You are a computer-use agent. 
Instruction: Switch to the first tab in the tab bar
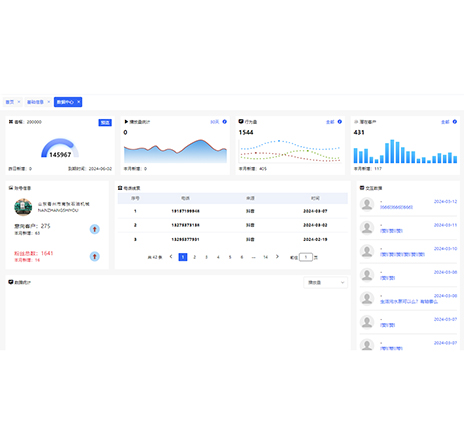click(10, 102)
